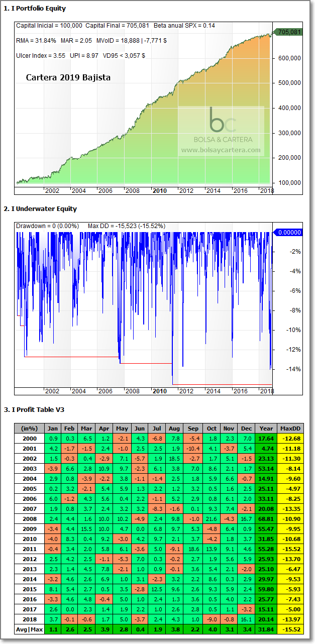Select the "RMA = 31.84%" statistic
315x644 pixels.
pyautogui.click(x=36, y=40)
